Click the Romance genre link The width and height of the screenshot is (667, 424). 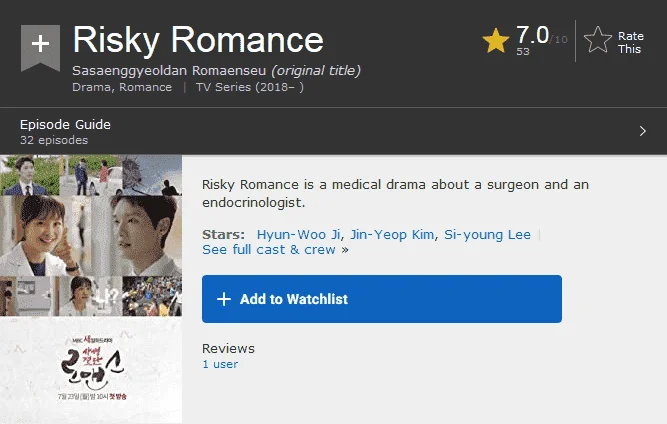pos(145,87)
